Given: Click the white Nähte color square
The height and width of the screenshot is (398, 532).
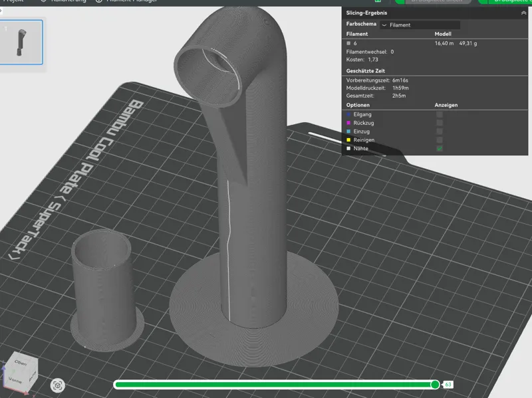Looking at the screenshot, I should pos(348,148).
